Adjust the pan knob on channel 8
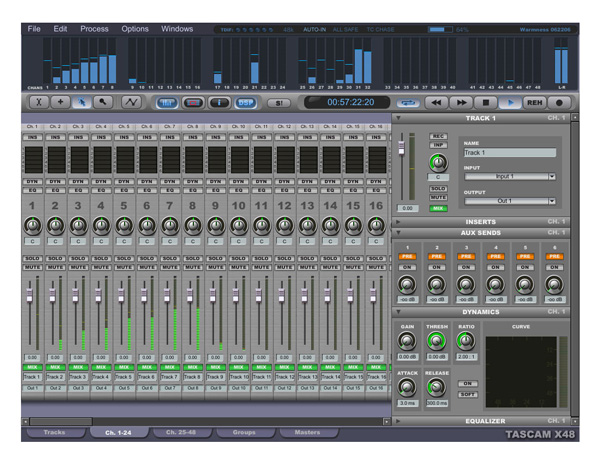 [193, 226]
